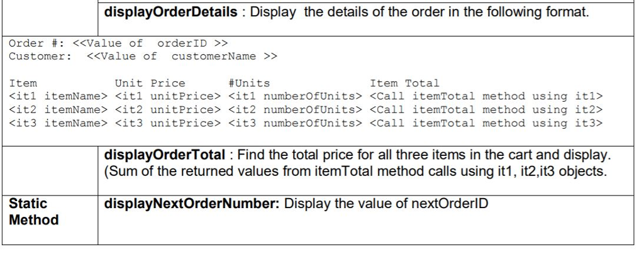644x264 pixels.
Task: Click the '<it1 numberOfUnits>' placeholder
Action: [296, 96]
